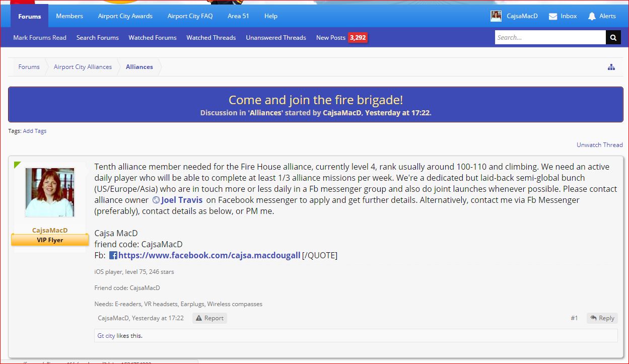Open Airport City FAQ tab
This screenshot has height=364, width=629.
point(190,16)
